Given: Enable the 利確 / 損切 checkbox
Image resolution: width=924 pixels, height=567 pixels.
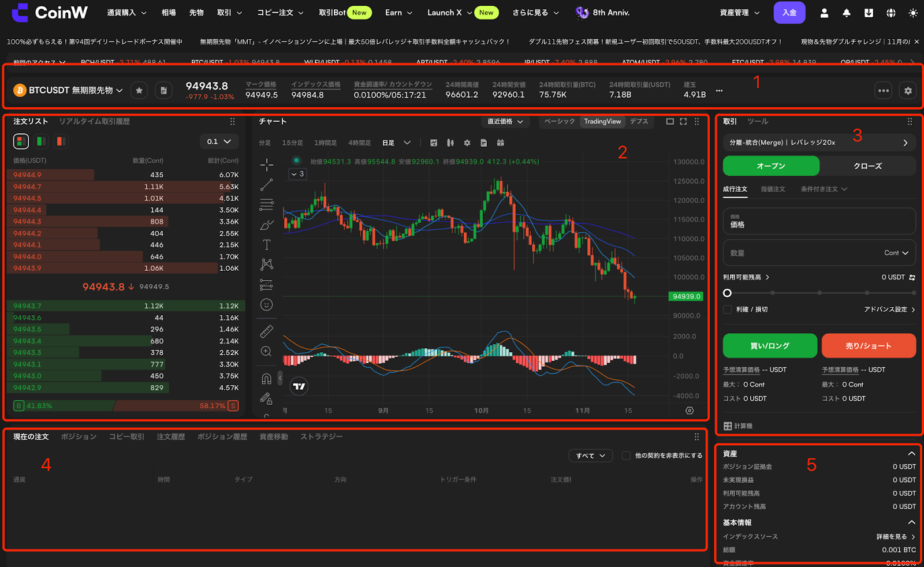Looking at the screenshot, I should pyautogui.click(x=728, y=309).
